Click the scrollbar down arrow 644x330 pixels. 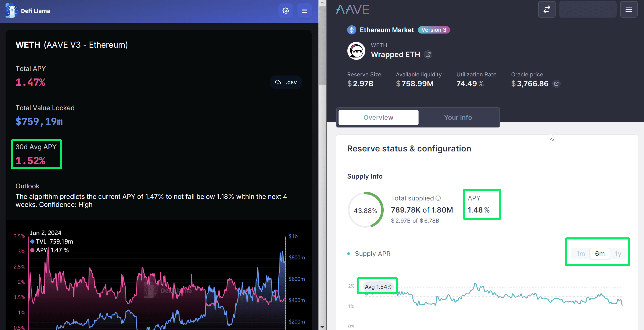point(322,327)
